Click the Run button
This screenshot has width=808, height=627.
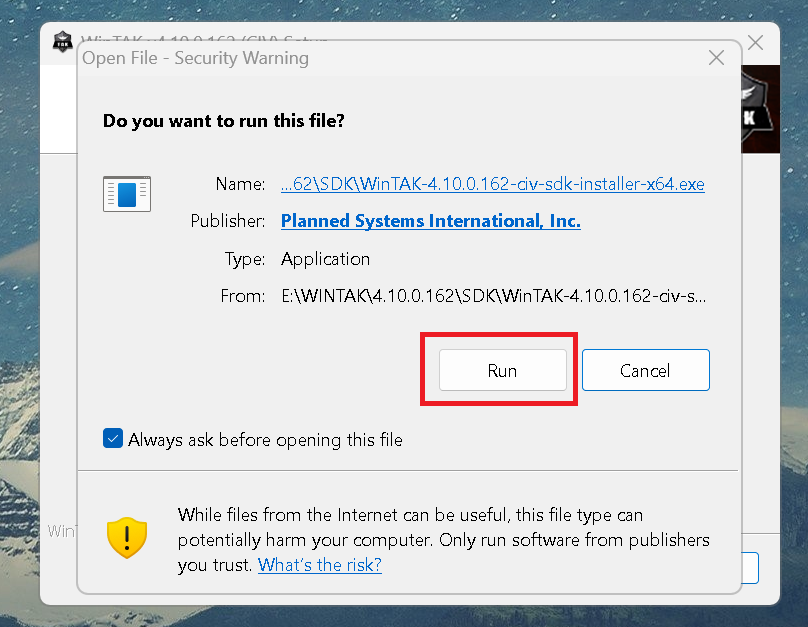(502, 370)
